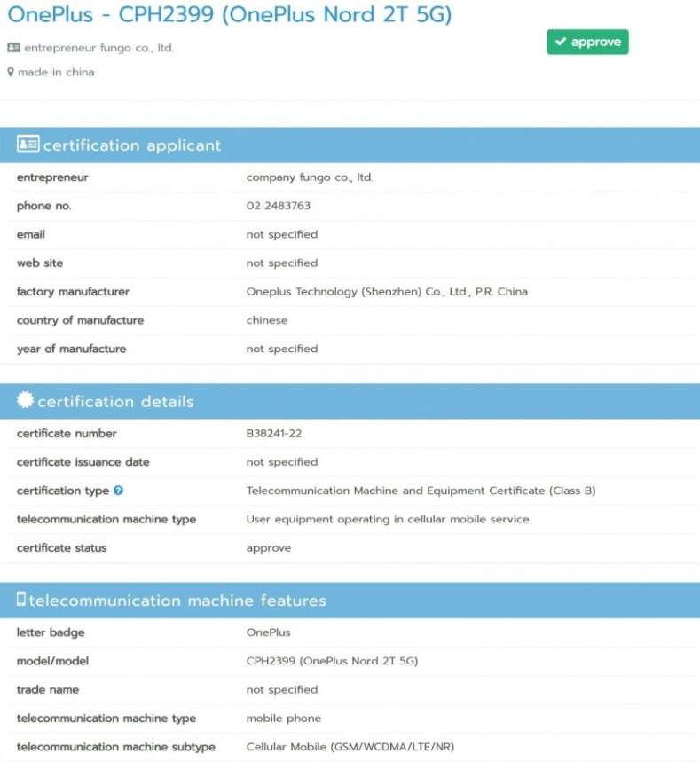
Task: Select the certification details section header
Action: click(x=350, y=401)
